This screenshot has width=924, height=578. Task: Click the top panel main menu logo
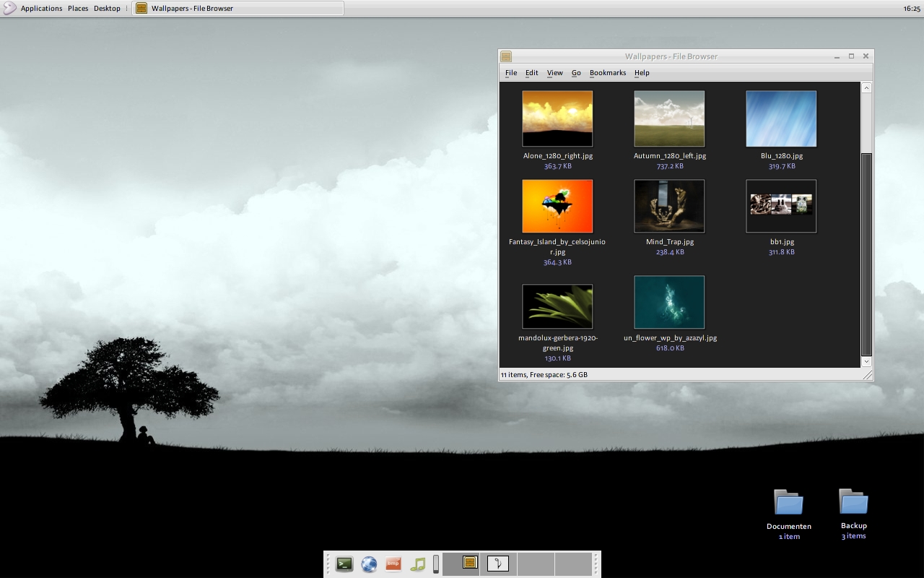point(9,8)
